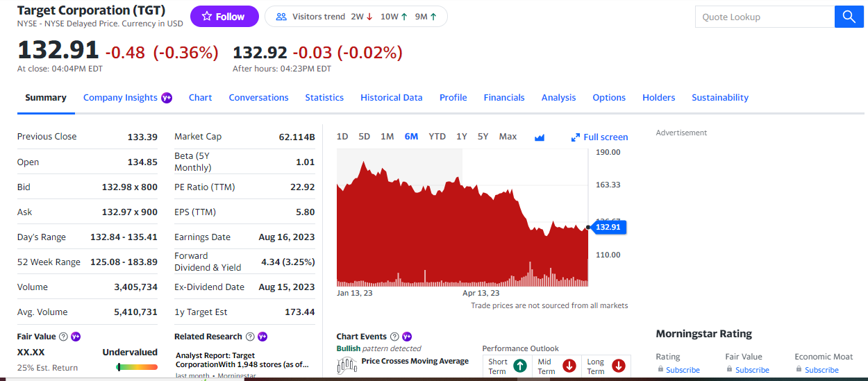868x381 pixels.
Task: Click the Chart Events help question icon
Action: point(395,337)
